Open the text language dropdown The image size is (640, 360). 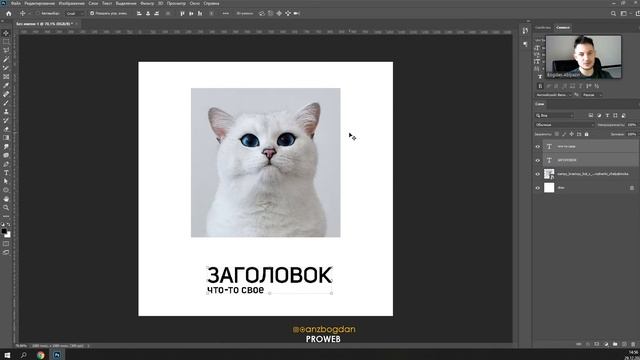[553, 95]
